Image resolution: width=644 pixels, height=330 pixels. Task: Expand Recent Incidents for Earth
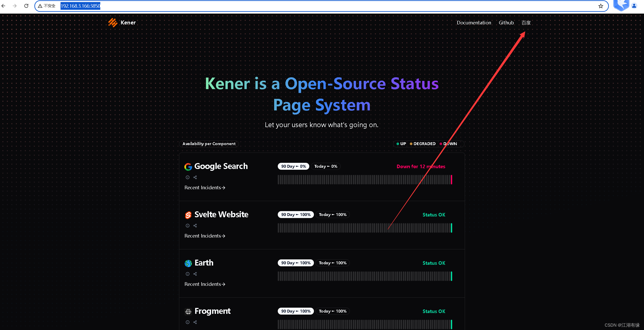[205, 284]
